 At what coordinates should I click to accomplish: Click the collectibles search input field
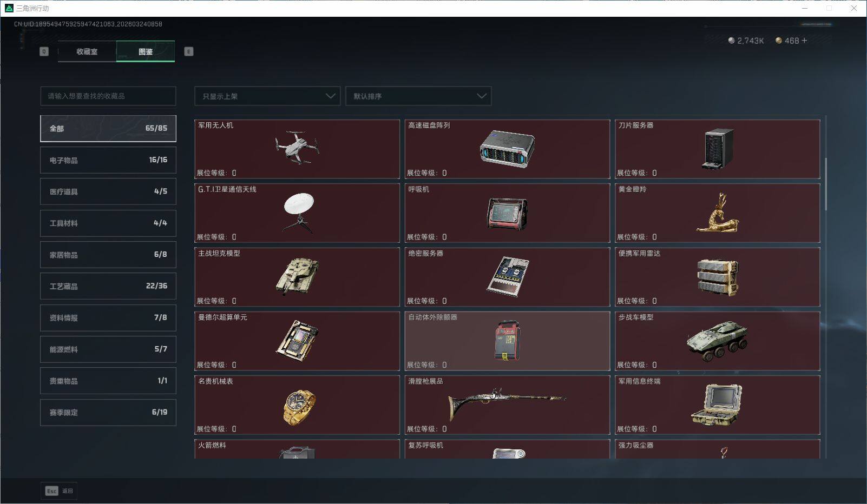point(108,96)
